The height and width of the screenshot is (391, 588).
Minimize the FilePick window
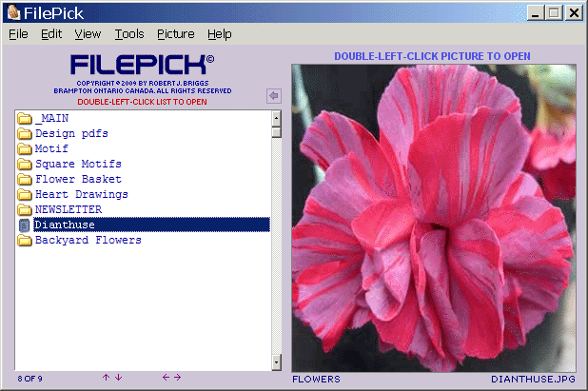point(536,13)
